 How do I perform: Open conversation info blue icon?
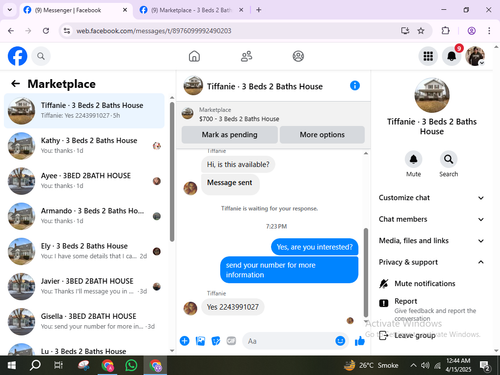(355, 86)
